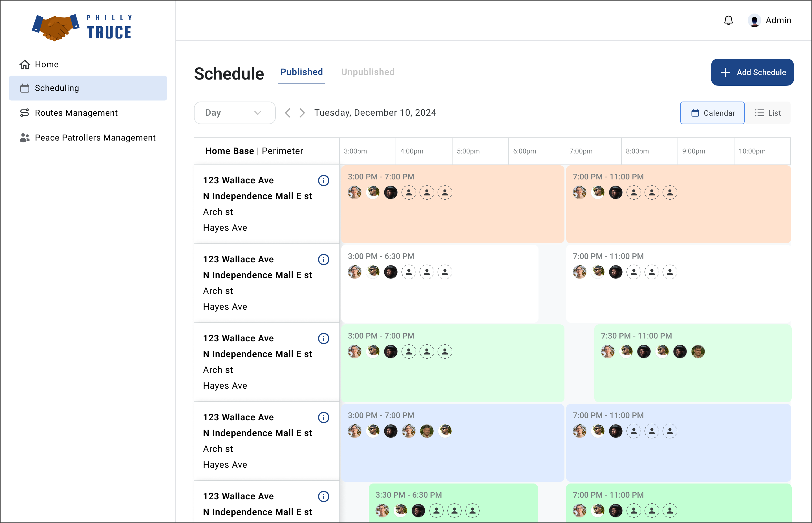Screen dimensions: 812x523
Task: Open info icon for first route row
Action: (x=323, y=180)
